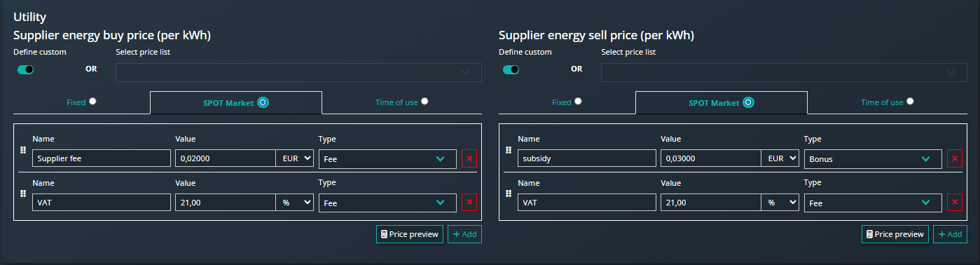Edit the subsidy name field
Screen dimensions: 980x265
coord(587,158)
